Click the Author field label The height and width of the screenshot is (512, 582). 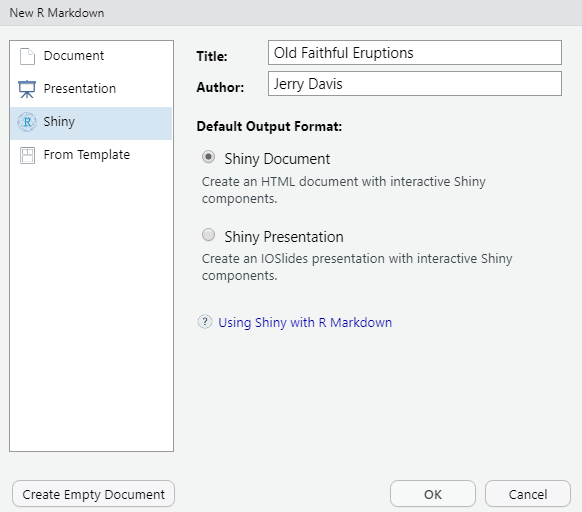click(x=220, y=87)
